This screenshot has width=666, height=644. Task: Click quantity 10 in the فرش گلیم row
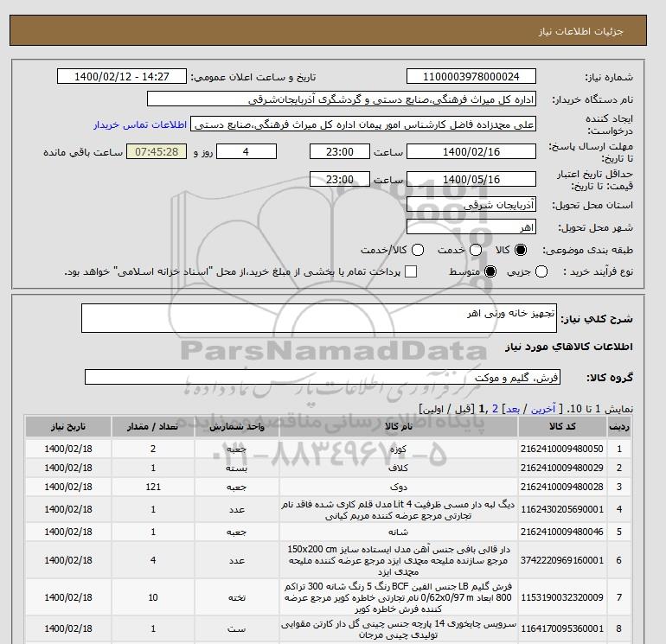(153, 597)
